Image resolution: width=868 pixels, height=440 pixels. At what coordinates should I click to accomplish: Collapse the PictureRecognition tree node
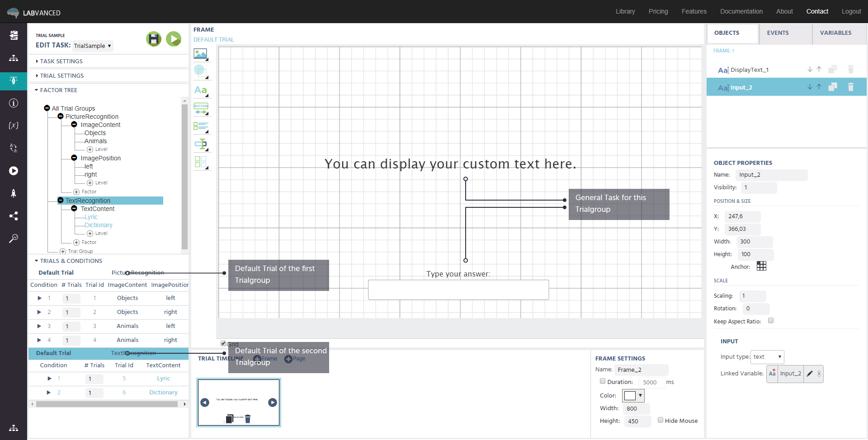point(61,116)
